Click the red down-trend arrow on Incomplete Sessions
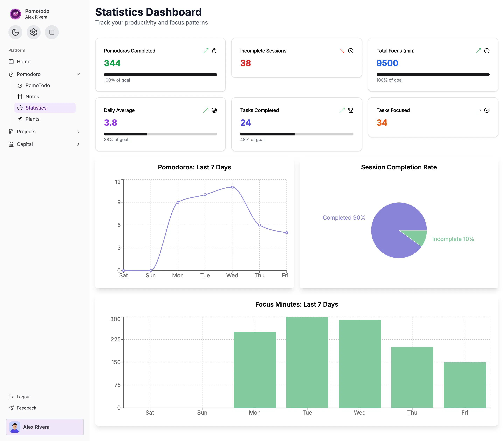This screenshot has height=441, width=504. coord(342,51)
